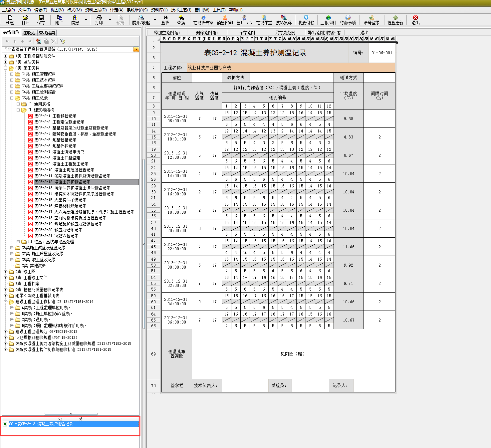This screenshot has height=448, width=491.
Task: Click the 上报资料 upload data icon
Action: click(x=328, y=20)
